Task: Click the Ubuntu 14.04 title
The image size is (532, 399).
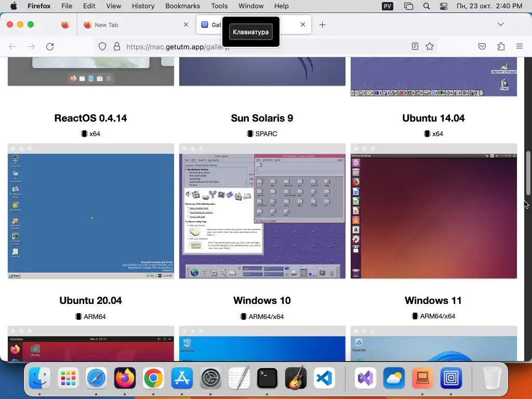Action: pos(433,118)
